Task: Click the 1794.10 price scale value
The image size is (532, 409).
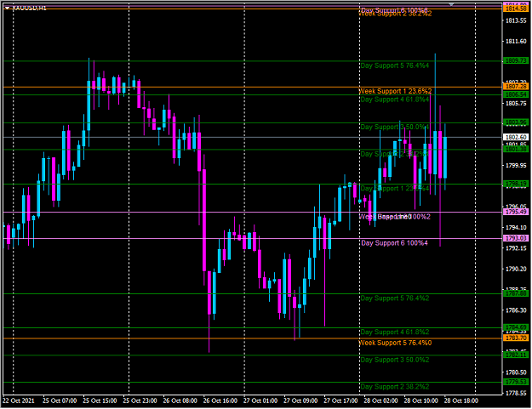Action: coord(516,227)
